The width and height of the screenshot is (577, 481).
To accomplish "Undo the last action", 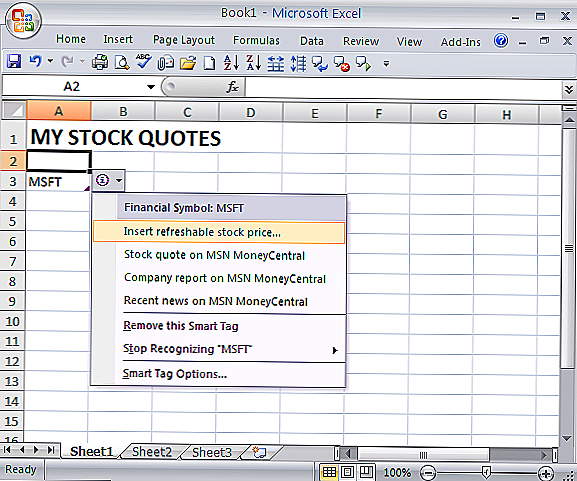I will click(36, 61).
